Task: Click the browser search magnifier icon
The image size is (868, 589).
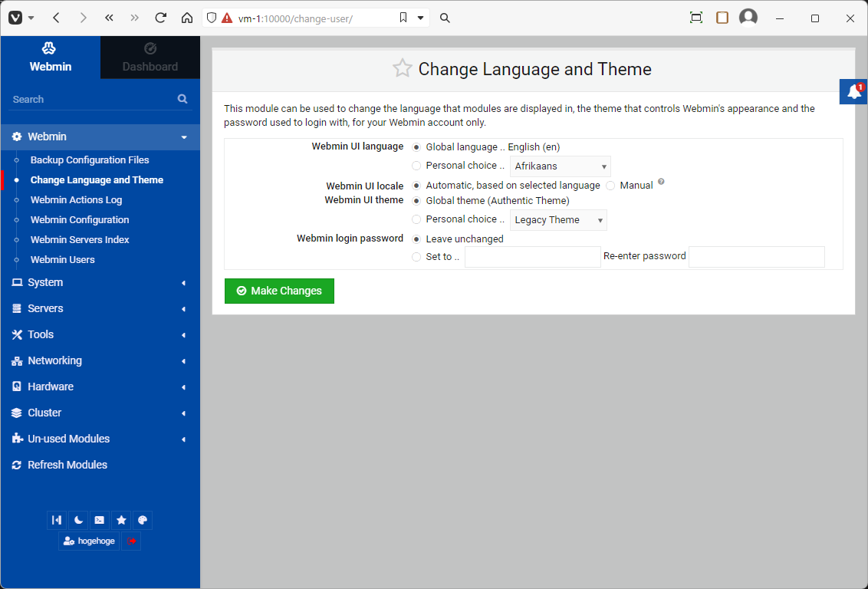Action: 445,18
